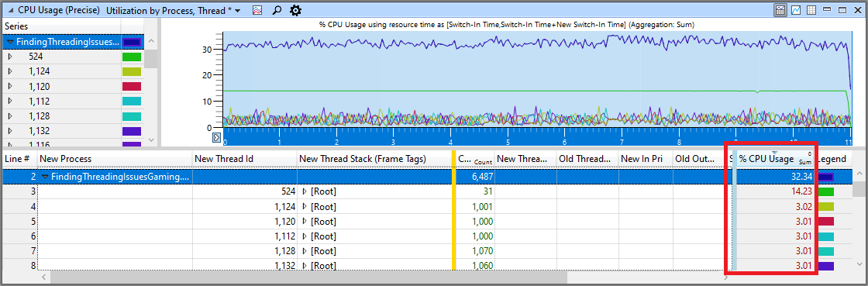Toggle olive legend swatch in 3.02 row
868x286 pixels.
point(826,207)
